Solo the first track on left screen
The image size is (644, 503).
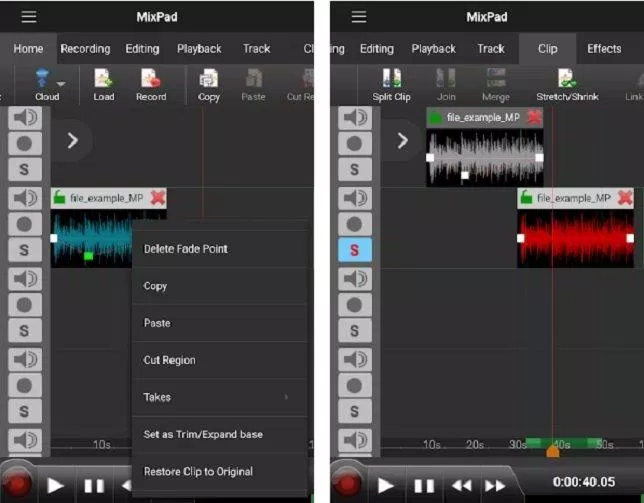[x=25, y=169]
